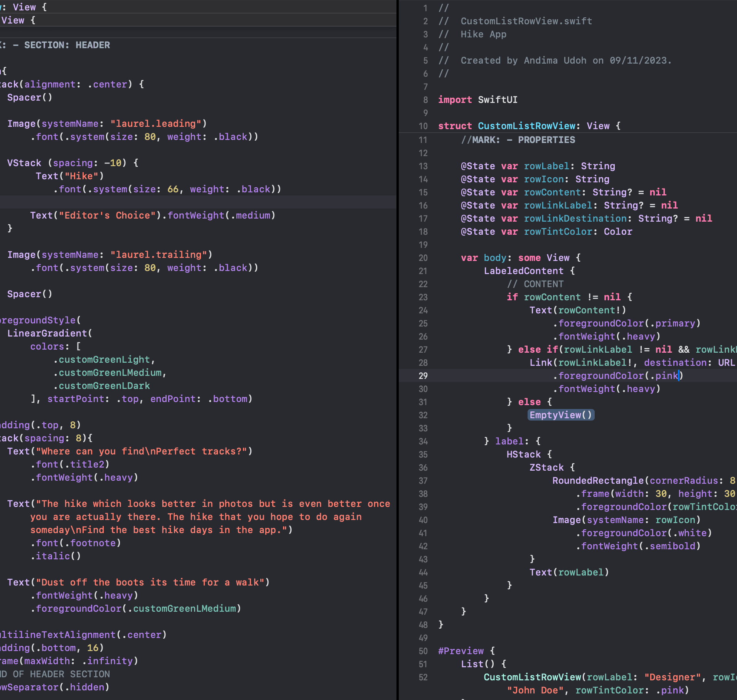
Task: Click the highlighted EmptyView() text on line 32
Action: (560, 415)
